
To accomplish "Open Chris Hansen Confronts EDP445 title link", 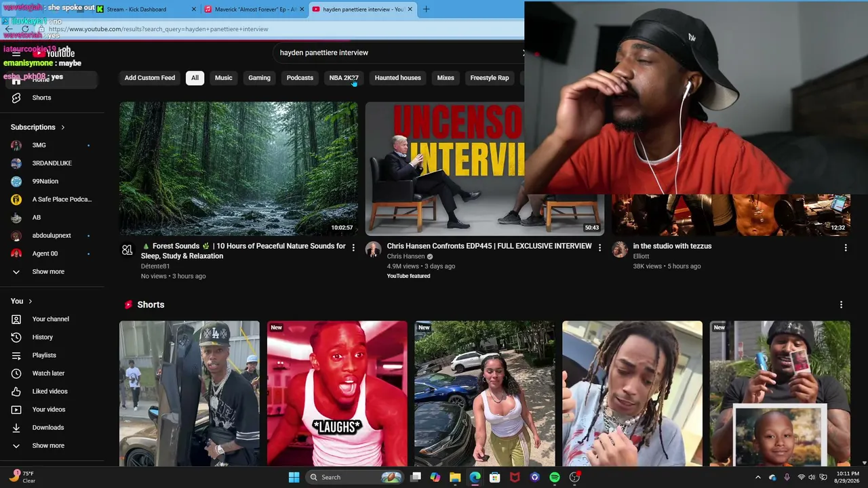I will tap(489, 246).
